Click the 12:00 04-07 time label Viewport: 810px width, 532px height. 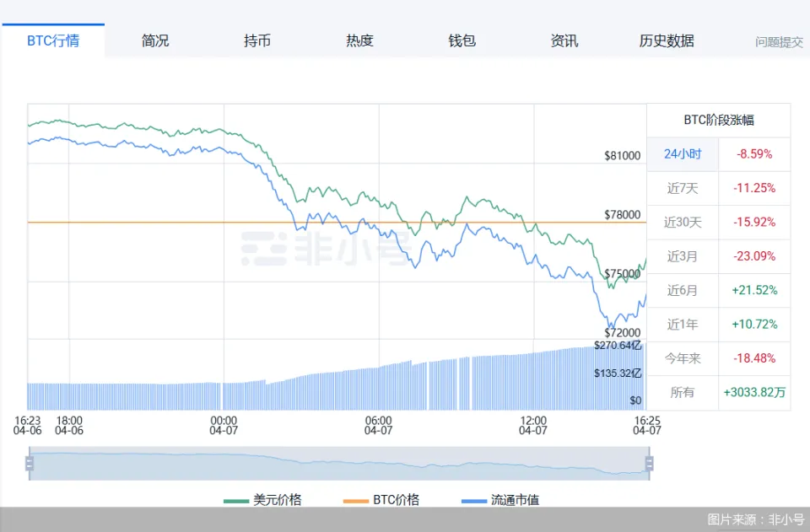533,426
